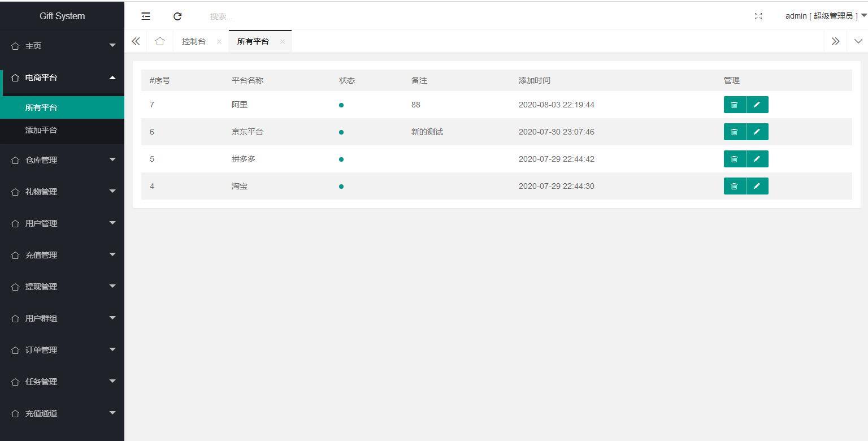This screenshot has width=868, height=441.
Task: Expand the 仓库管理 sidebar menu
Action: (x=62, y=160)
